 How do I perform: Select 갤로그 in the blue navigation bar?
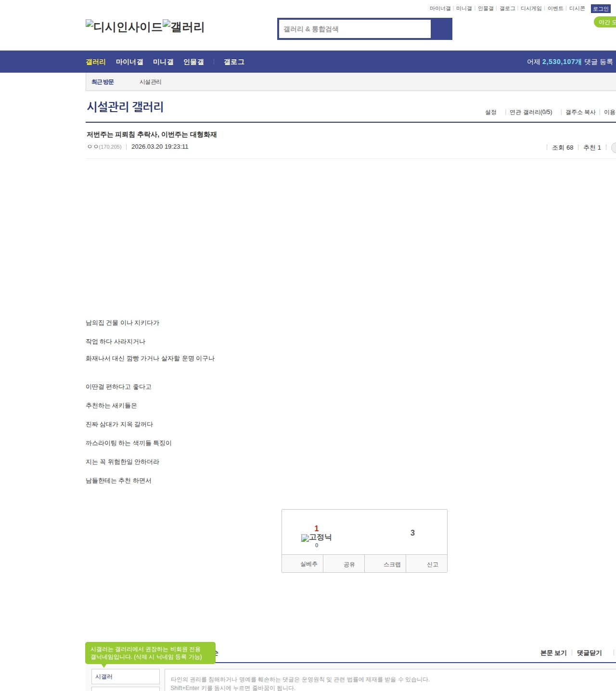[234, 62]
